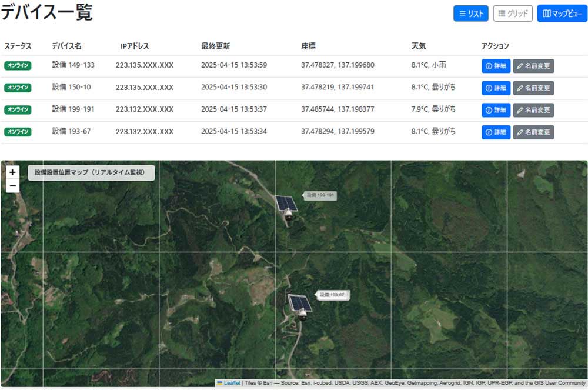588x390 pixels.
Task: Zoom out on the map
Action: pos(12,186)
